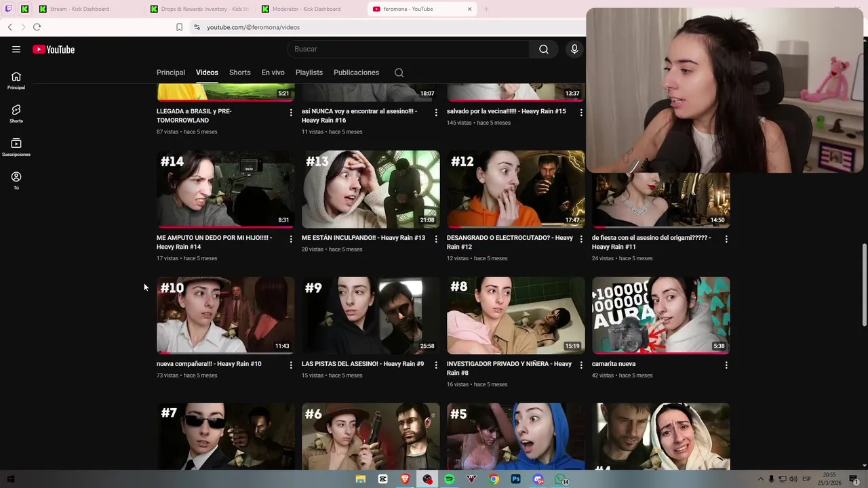The height and width of the screenshot is (488, 868).
Task: Open WhatsApp from the taskbar
Action: point(561,479)
